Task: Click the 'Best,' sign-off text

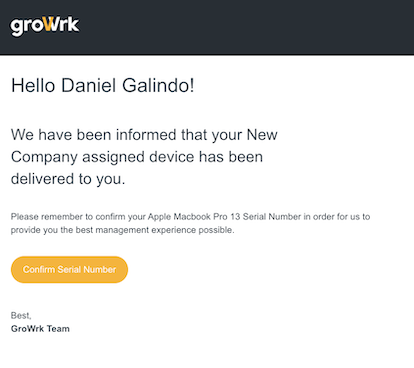Action: coord(21,315)
